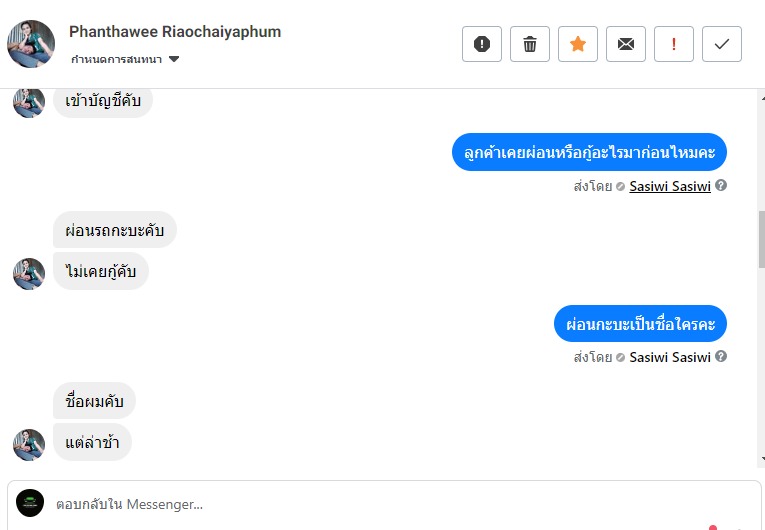
Task: Click help icon beside first Sasiwi Sasiwi
Action: 721,185
